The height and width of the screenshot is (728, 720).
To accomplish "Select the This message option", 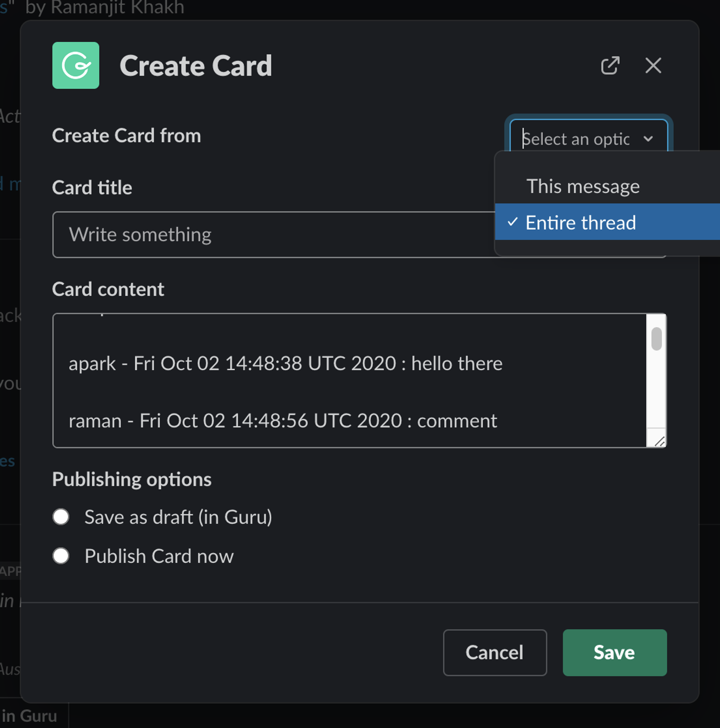I will [583, 186].
